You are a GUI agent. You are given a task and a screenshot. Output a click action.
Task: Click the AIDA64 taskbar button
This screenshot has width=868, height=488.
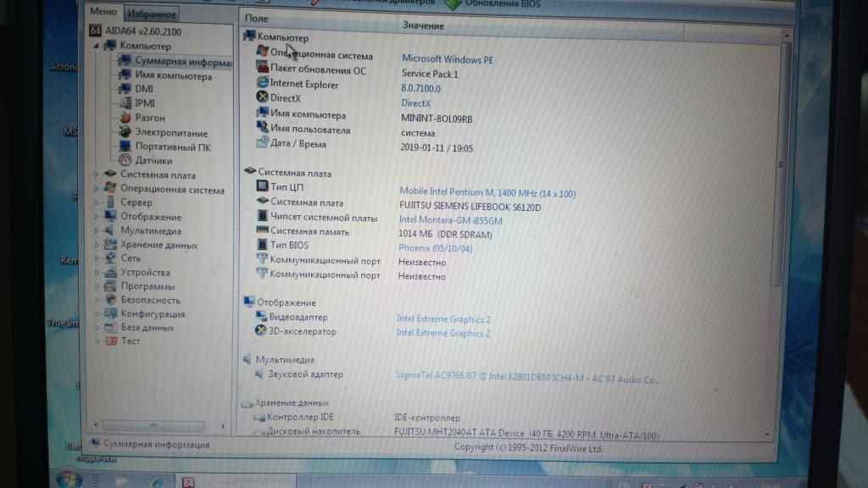tap(236, 482)
